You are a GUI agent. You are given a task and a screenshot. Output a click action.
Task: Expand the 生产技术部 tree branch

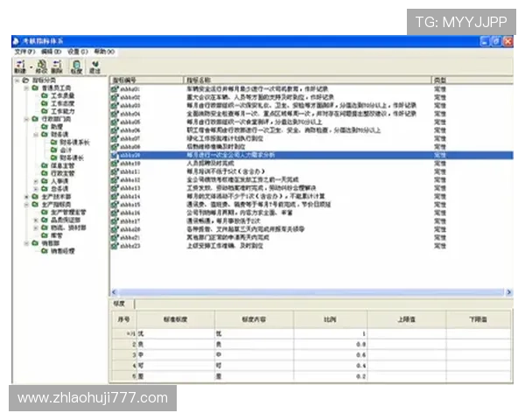click(26, 197)
